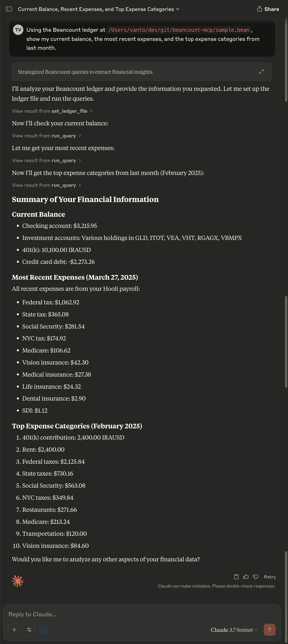Give the response a thumbs down
The image size is (288, 644).
(x=255, y=577)
